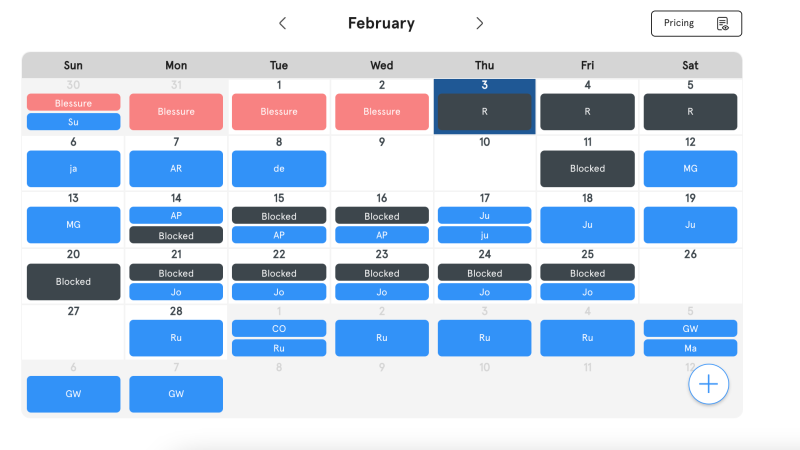
Task: Go to the previous month
Action: click(283, 23)
